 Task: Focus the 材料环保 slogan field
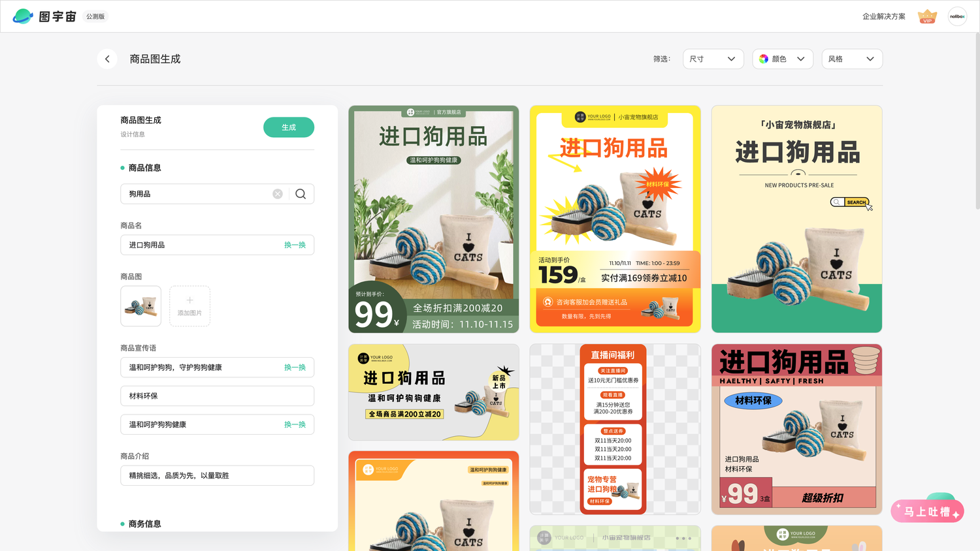click(217, 396)
